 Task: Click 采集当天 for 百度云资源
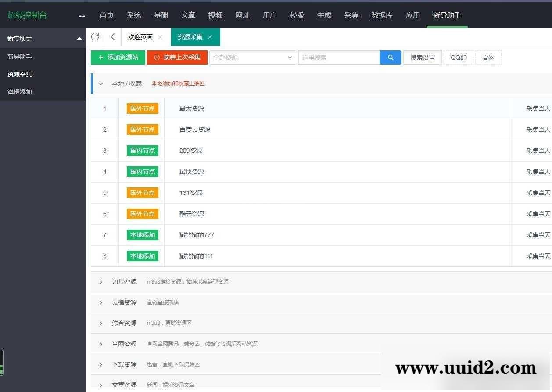click(x=538, y=129)
